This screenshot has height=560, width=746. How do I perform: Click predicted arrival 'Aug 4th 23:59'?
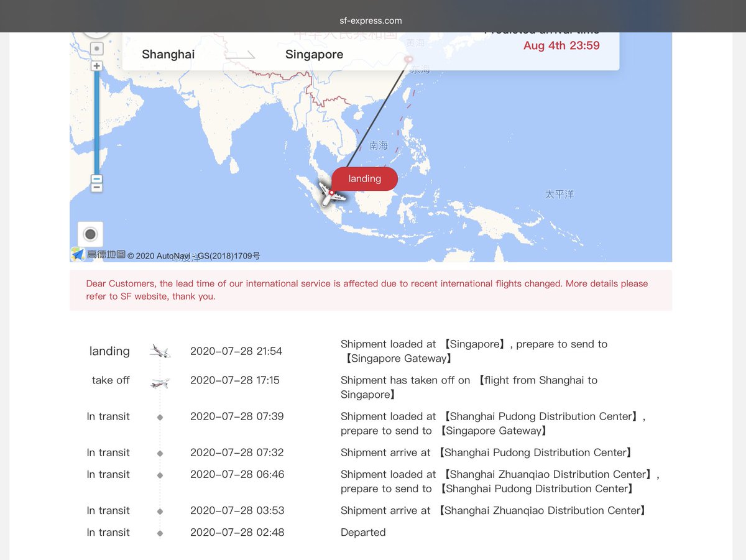561,45
